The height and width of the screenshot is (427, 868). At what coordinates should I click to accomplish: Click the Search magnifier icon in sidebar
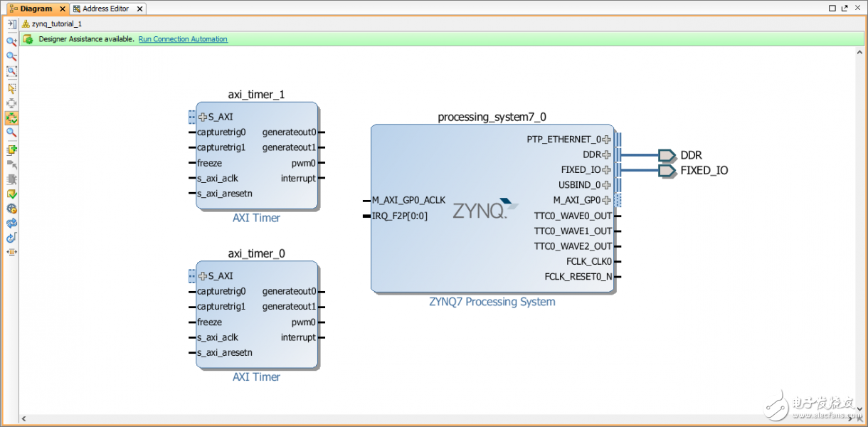[11, 132]
